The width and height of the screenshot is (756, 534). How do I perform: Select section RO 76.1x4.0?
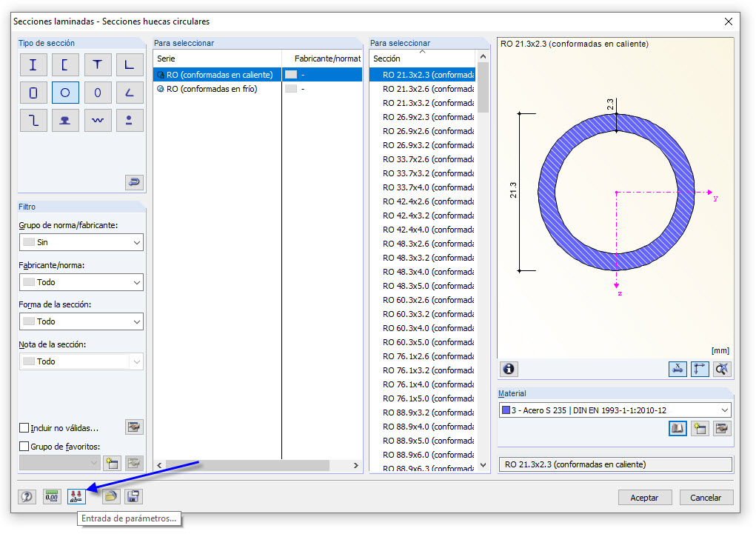point(422,384)
